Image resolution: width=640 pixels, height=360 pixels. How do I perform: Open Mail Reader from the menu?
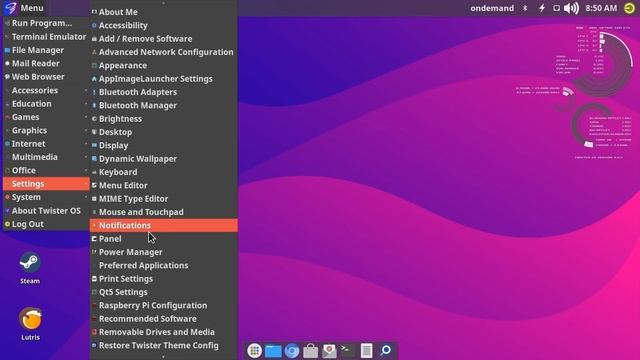[46, 63]
